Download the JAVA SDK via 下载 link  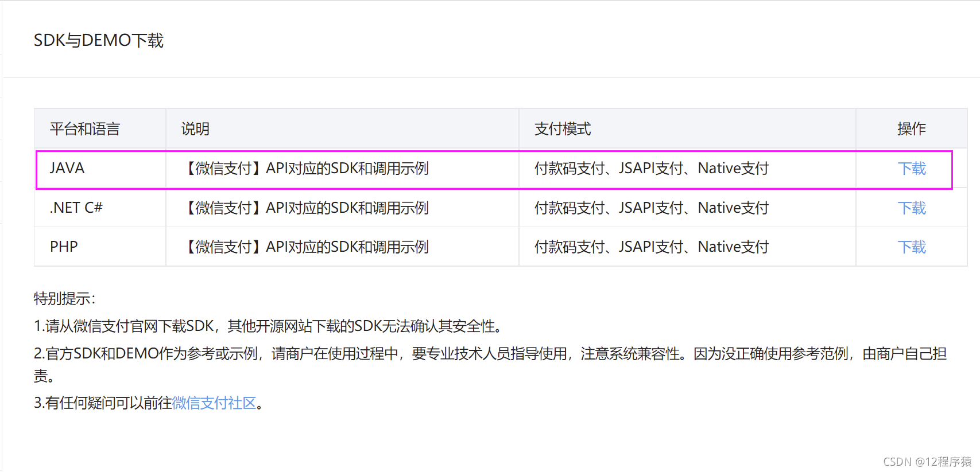912,169
